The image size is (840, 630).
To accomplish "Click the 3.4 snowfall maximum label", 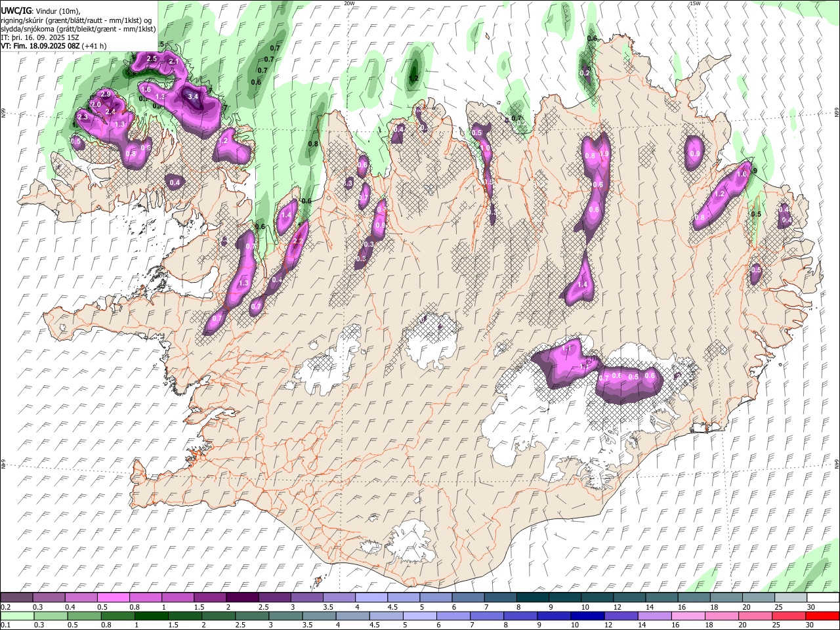I will (193, 96).
